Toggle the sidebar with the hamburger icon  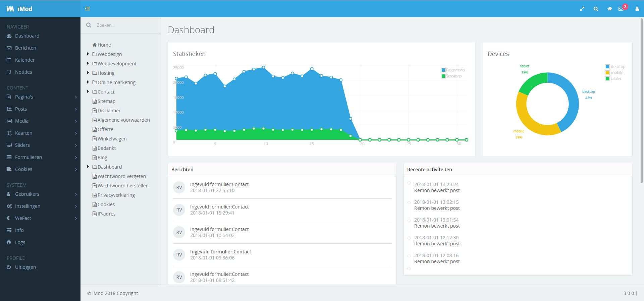[x=88, y=9]
